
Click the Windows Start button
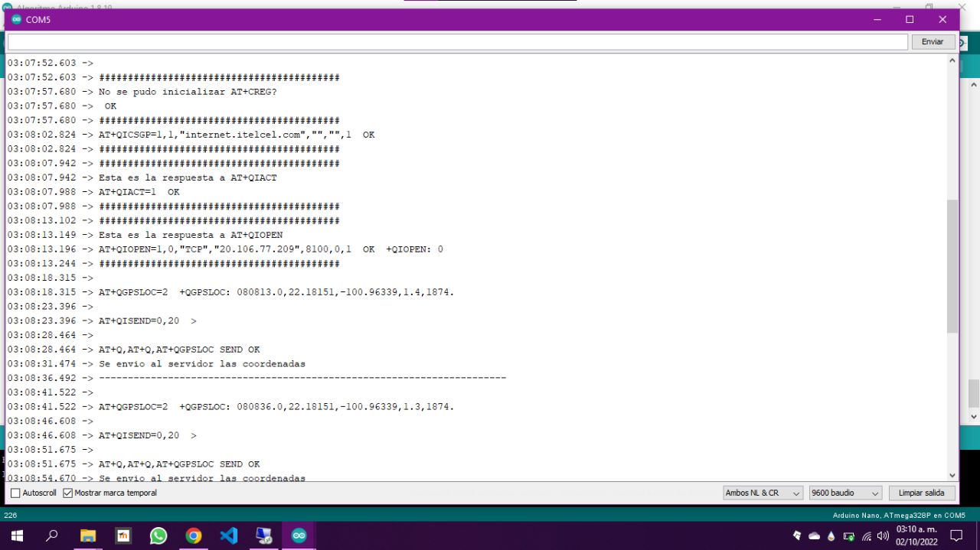16,535
